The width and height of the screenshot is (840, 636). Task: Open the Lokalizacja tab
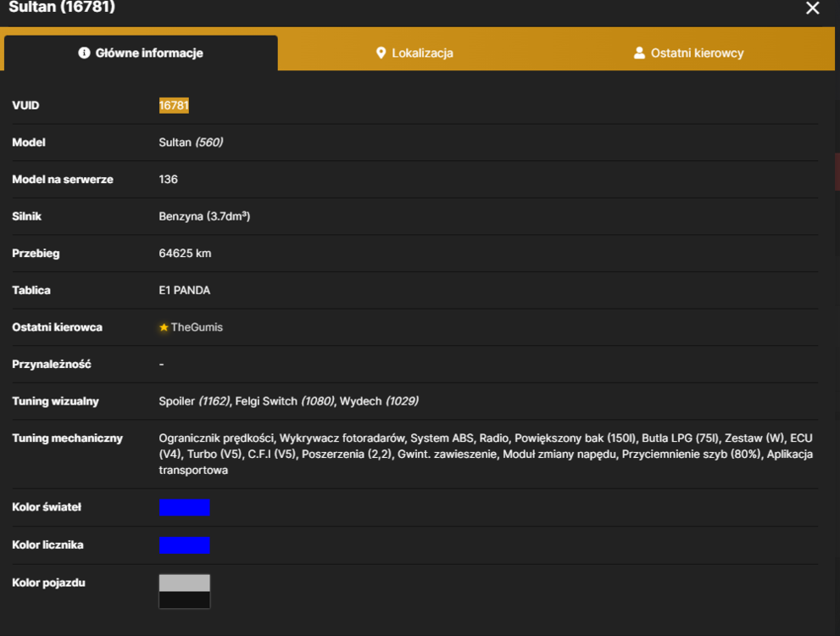pyautogui.click(x=414, y=53)
